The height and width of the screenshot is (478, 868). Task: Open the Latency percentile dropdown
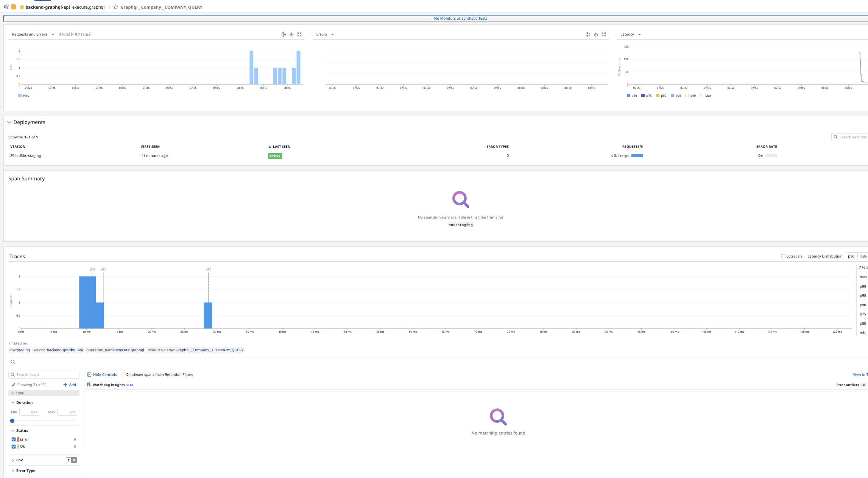(x=639, y=34)
